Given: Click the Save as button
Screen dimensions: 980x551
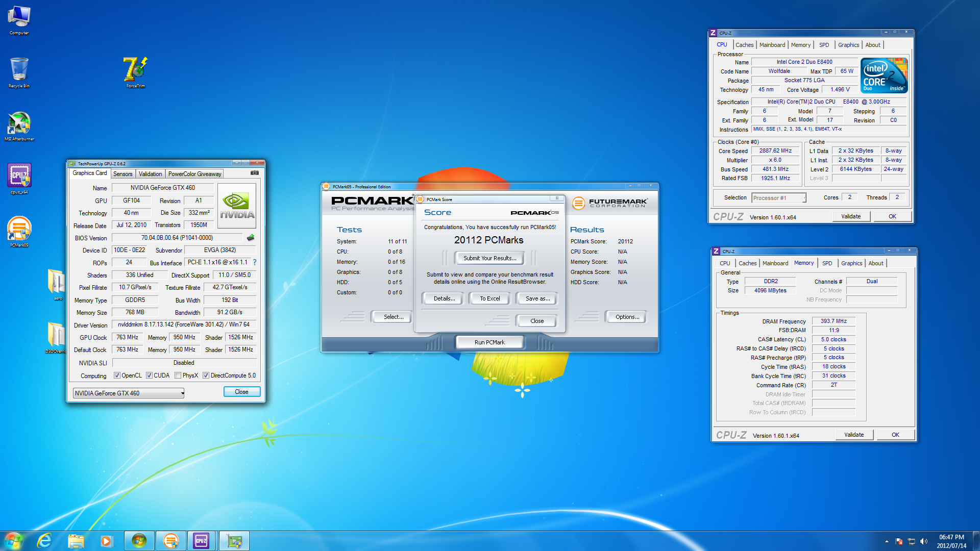Looking at the screenshot, I should click(x=537, y=298).
